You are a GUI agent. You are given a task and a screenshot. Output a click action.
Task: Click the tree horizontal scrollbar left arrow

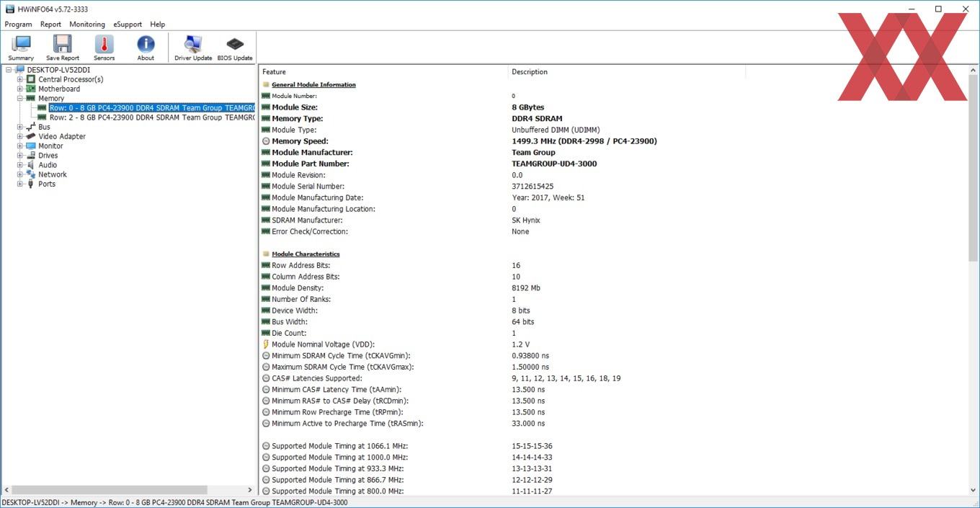[x=7, y=490]
